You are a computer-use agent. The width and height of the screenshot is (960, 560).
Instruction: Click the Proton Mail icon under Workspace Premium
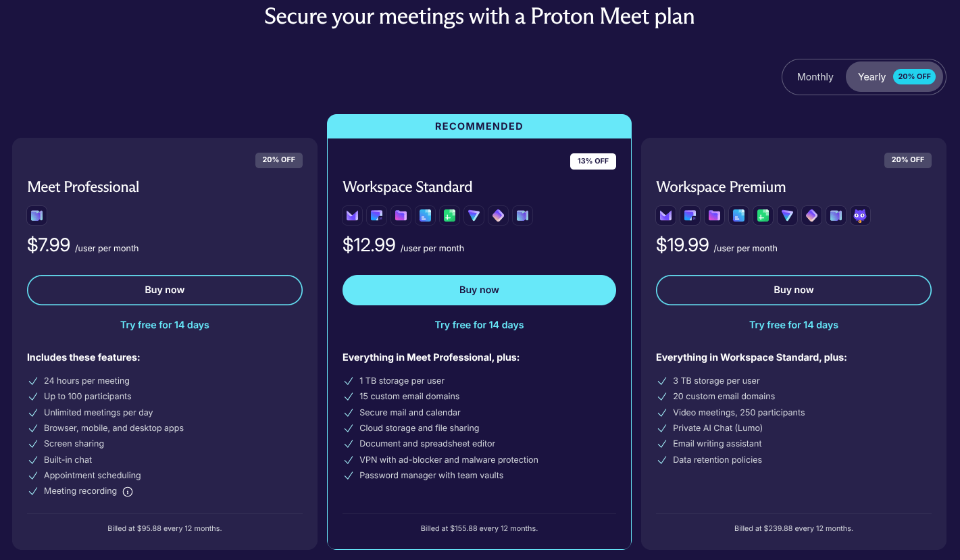(665, 215)
